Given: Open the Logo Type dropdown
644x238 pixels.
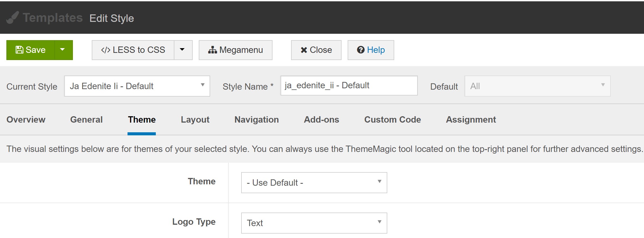Looking at the screenshot, I should pos(314,223).
